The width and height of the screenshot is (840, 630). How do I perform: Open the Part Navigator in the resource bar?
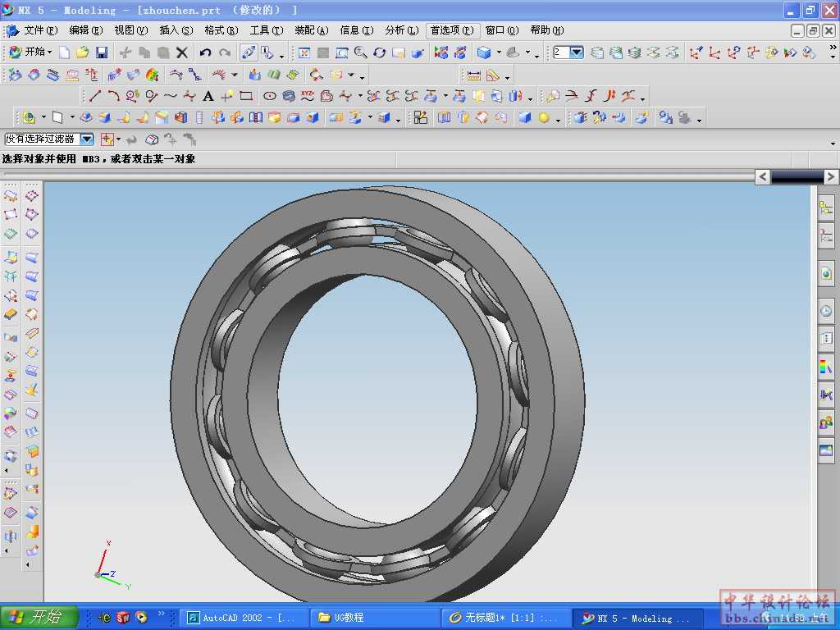[x=826, y=235]
